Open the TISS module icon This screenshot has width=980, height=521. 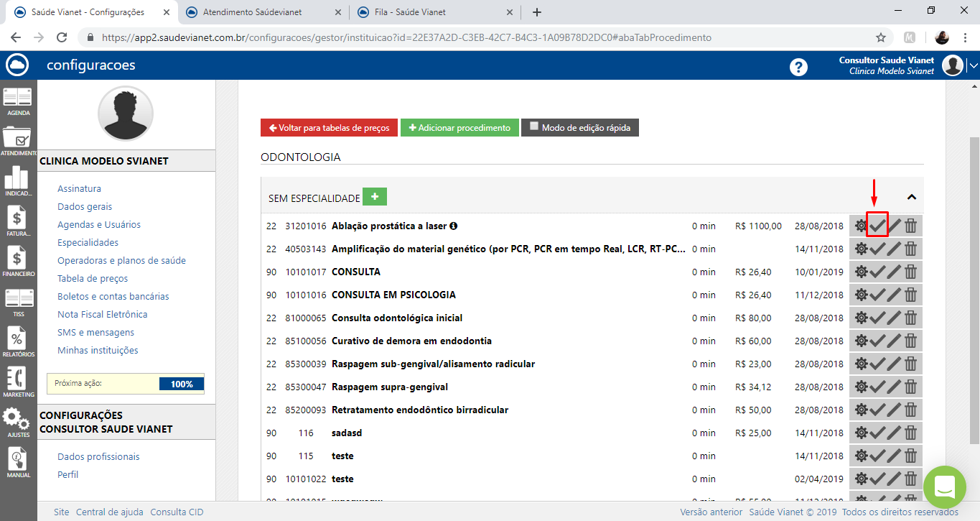coord(18,302)
